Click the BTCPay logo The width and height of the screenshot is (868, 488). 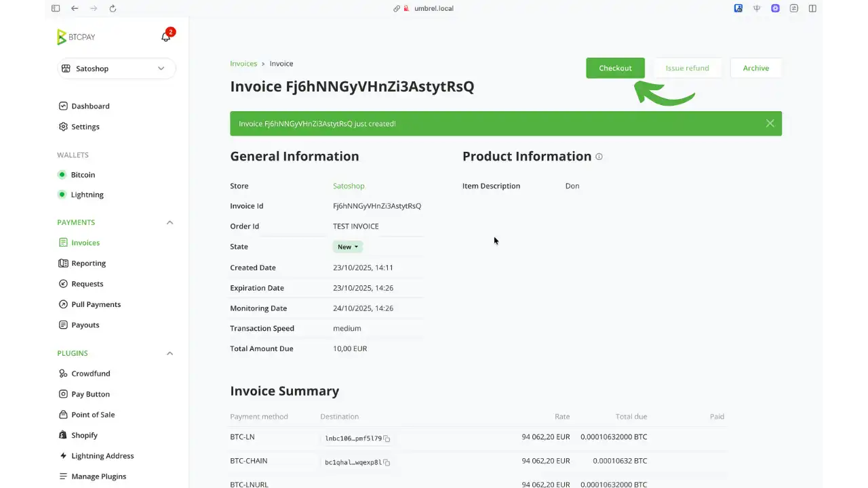tap(77, 37)
